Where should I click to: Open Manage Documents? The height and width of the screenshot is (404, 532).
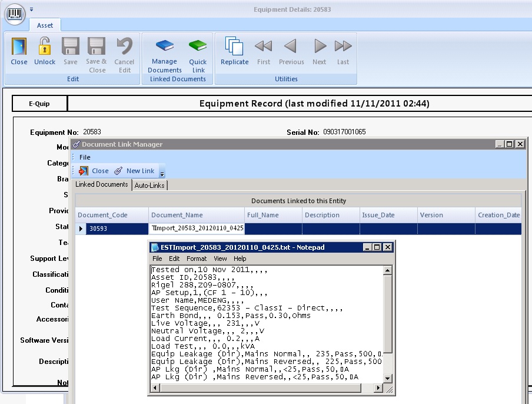click(165, 56)
